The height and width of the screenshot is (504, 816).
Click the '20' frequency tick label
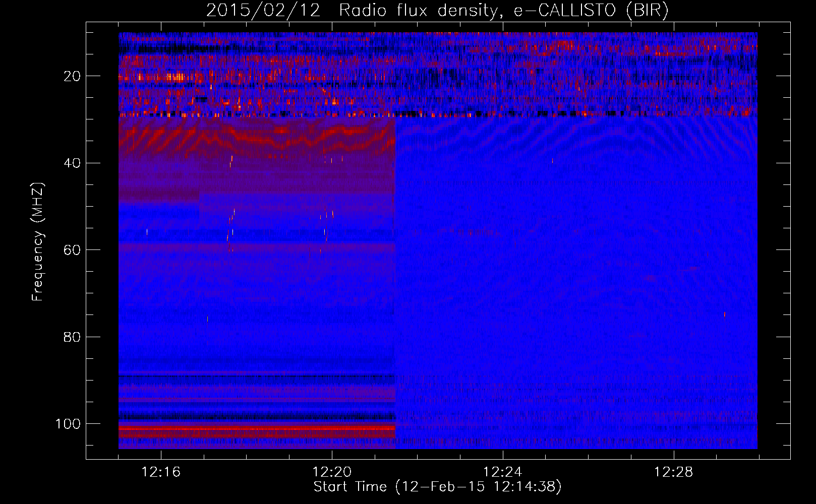72,76
